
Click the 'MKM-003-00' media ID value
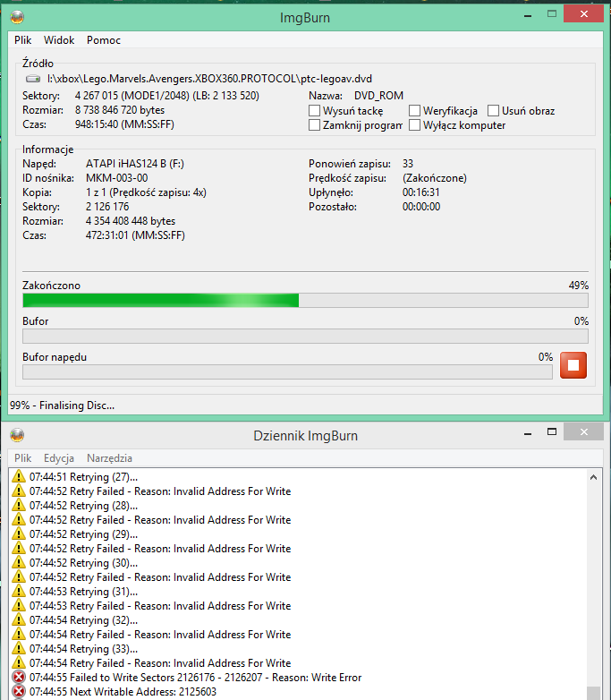[x=116, y=178]
